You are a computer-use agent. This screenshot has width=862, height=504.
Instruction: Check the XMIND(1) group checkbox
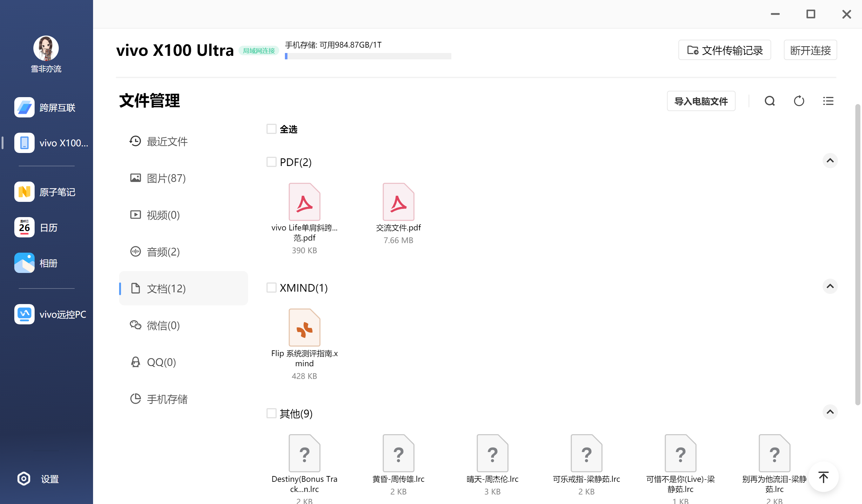click(x=272, y=288)
